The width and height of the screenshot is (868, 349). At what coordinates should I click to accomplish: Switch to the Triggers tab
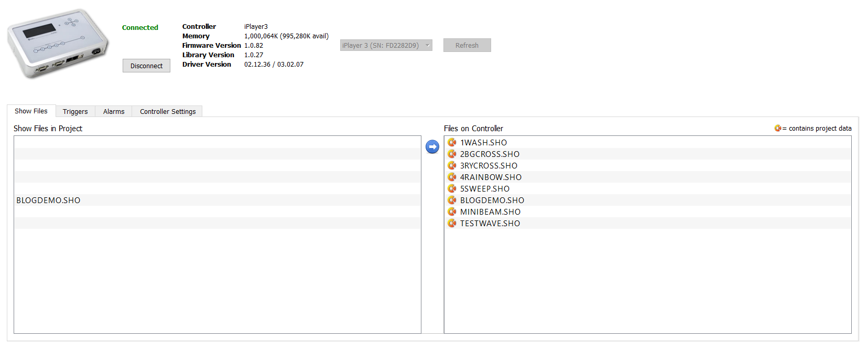pyautogui.click(x=75, y=112)
